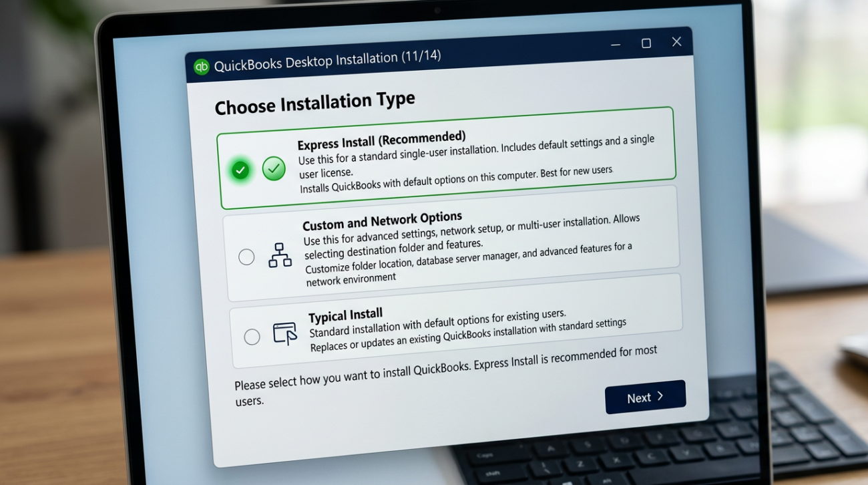The image size is (868, 485).
Task: Click the "Customize folder location, database server manager" text
Action: (469, 263)
